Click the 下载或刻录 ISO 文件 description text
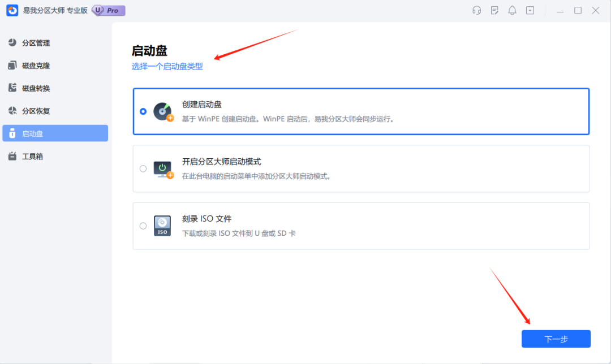611x364 pixels. [239, 233]
